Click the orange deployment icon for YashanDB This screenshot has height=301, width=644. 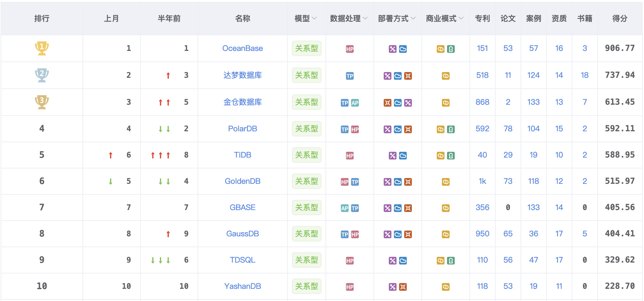403,287
